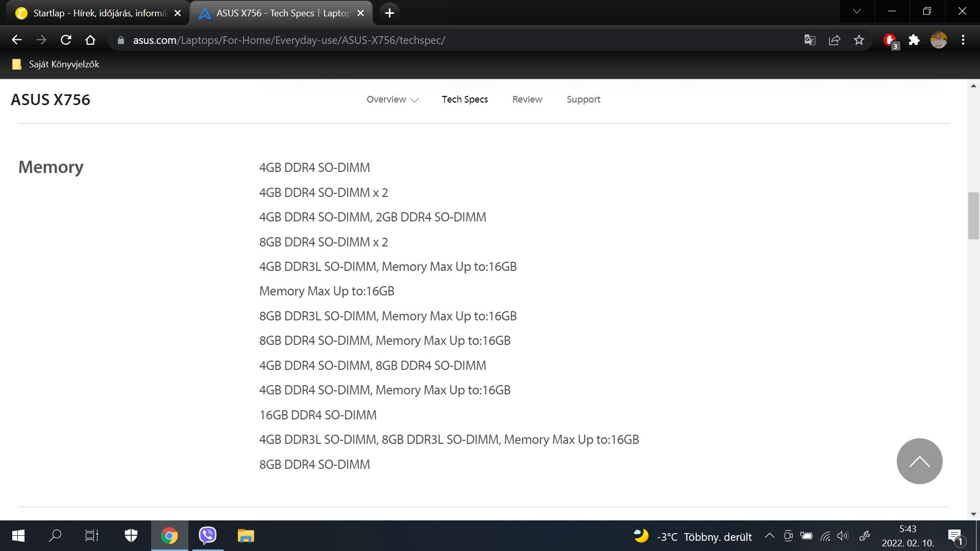The width and height of the screenshot is (980, 551).
Task: Open the Google Translate page icon
Action: 810,40
